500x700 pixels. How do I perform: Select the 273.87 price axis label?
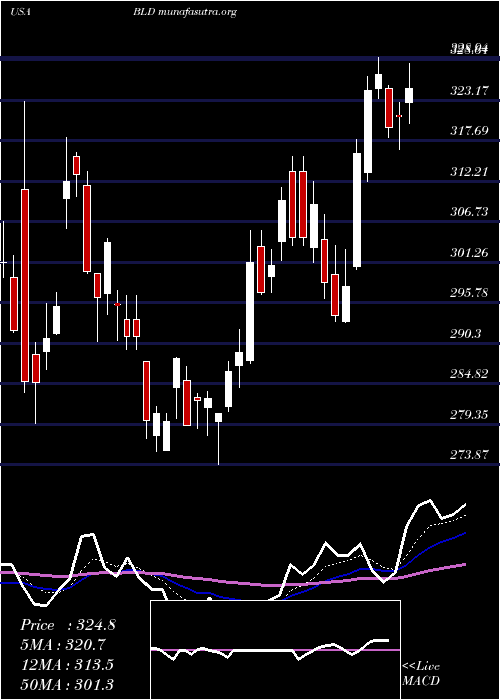(x=469, y=455)
